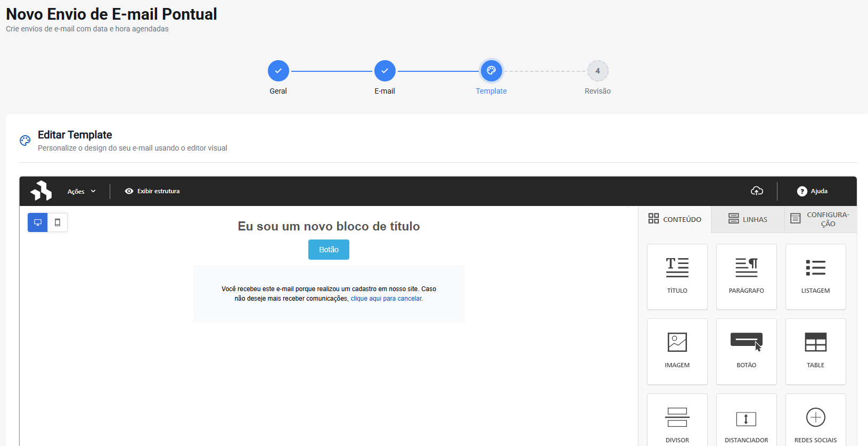The image size is (868, 446).
Task: Switch to mobile preview mode
Action: coord(58,222)
